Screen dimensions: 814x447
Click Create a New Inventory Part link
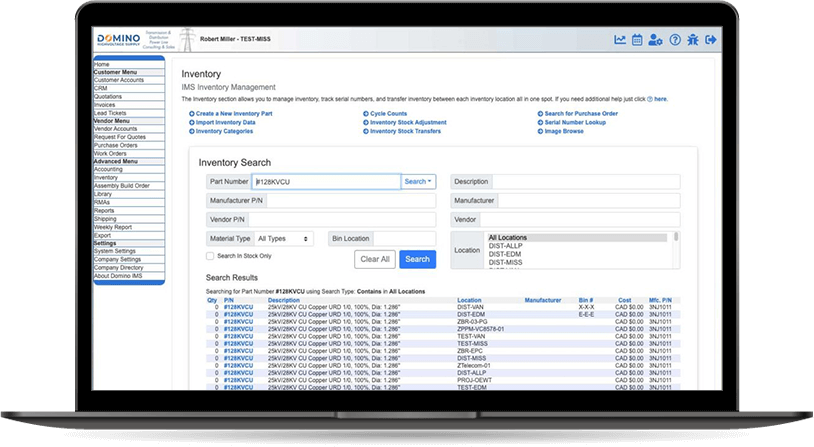234,114
